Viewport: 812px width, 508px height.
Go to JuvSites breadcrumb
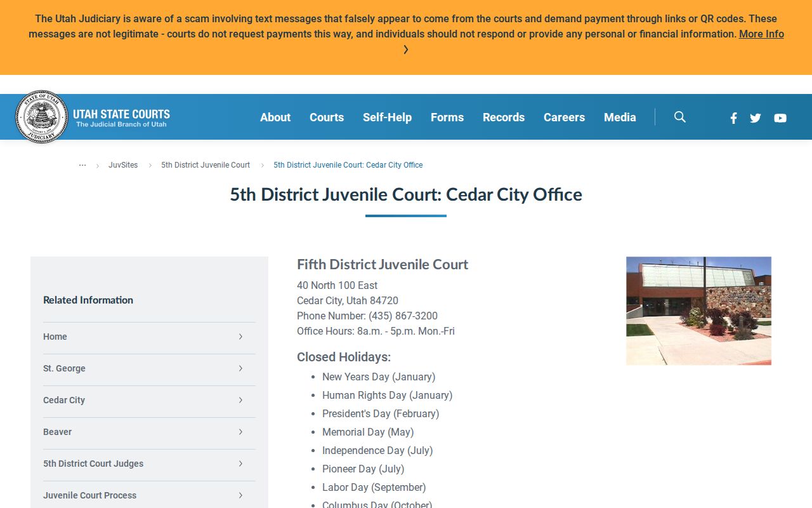[123, 165]
